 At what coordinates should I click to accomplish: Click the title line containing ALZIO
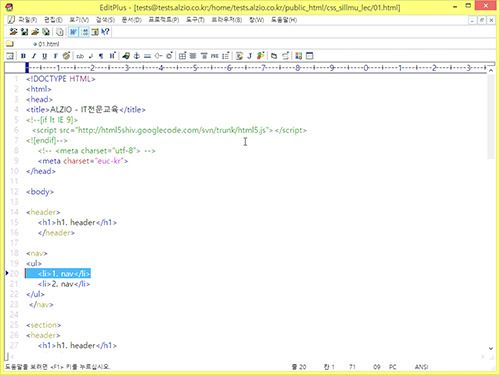click(86, 110)
